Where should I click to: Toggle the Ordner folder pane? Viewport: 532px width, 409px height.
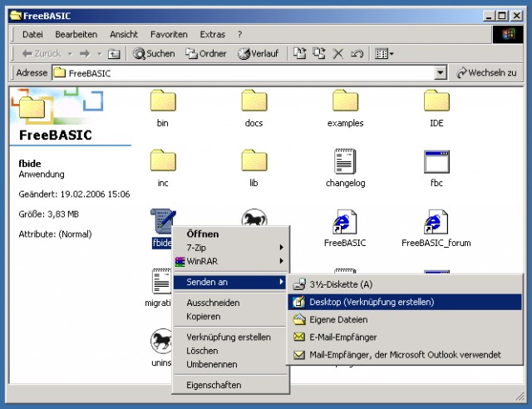click(x=205, y=53)
